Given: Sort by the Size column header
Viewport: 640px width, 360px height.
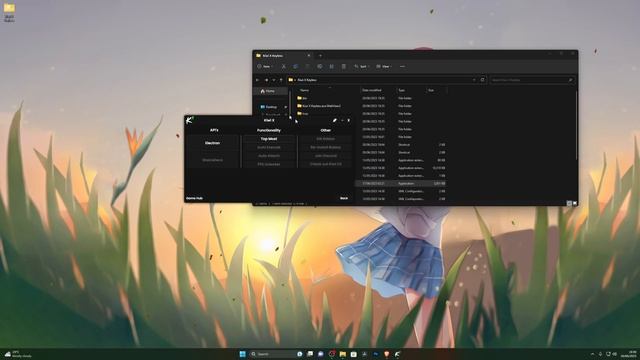Looking at the screenshot, I should tap(431, 90).
